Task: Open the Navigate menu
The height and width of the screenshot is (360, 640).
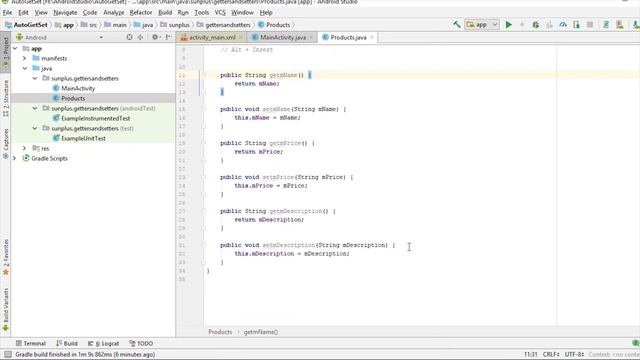Action: pos(65,13)
